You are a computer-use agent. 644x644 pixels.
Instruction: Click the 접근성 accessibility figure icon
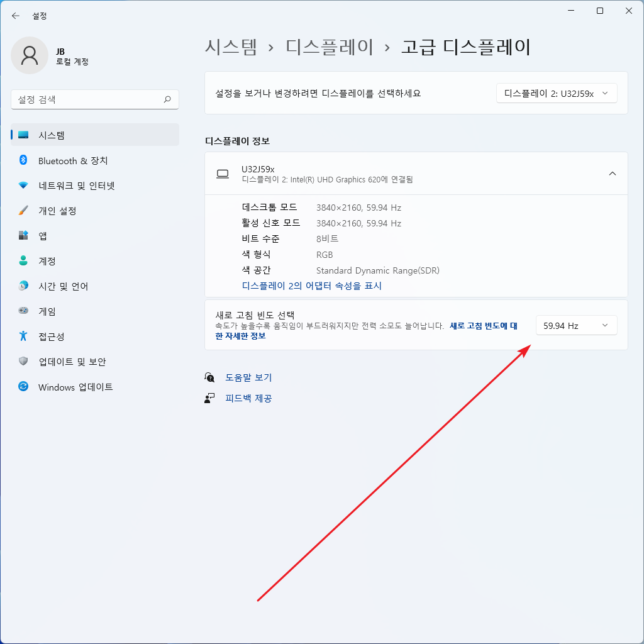23,336
